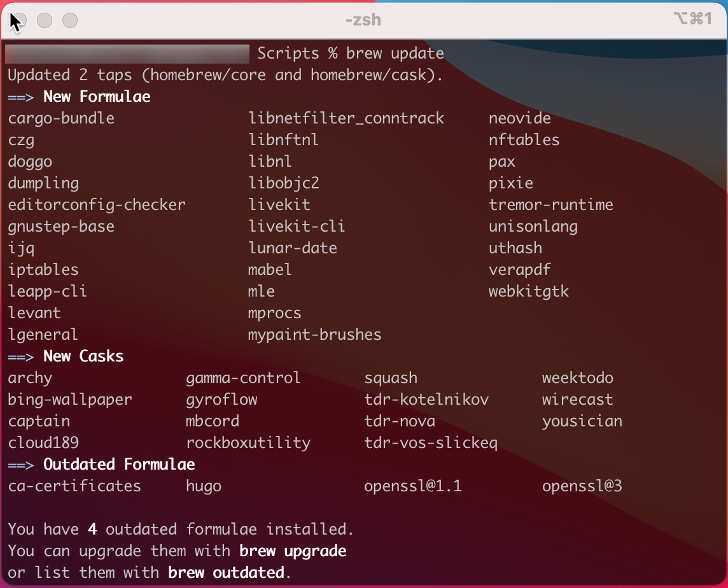Click the cargo-bundle formula name
728x588 pixels.
click(x=61, y=118)
